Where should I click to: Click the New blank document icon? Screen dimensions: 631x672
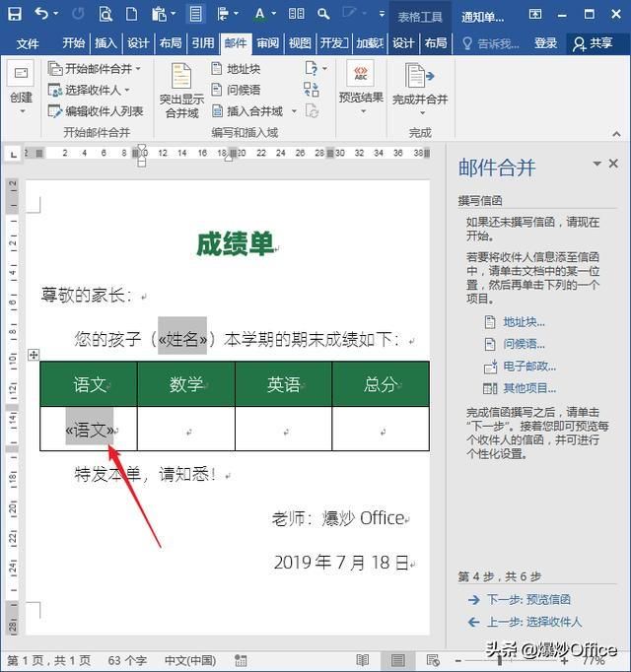(131, 14)
